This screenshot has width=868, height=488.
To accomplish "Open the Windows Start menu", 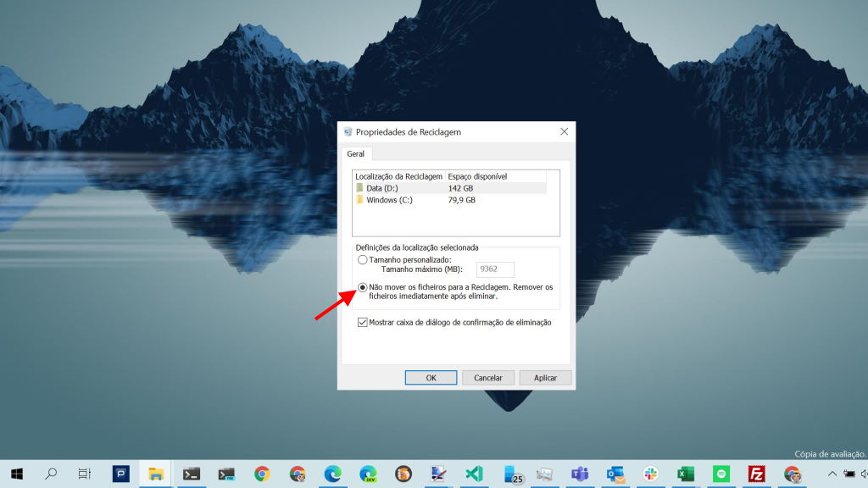I will [16, 474].
